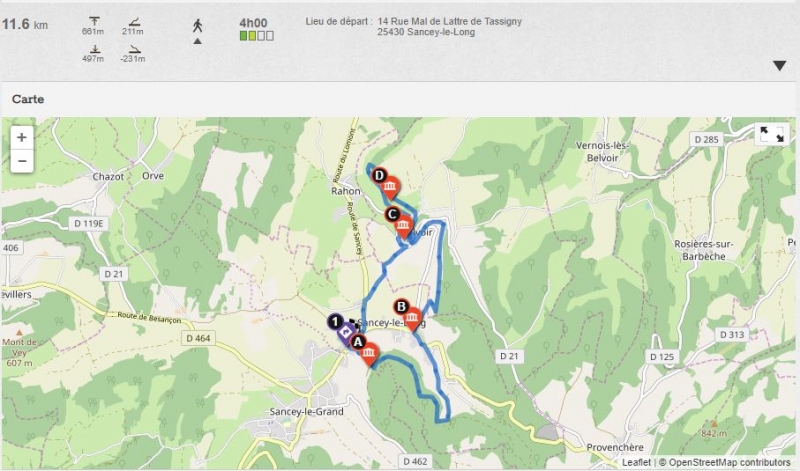Click the departure address text
800x471 pixels.
[449, 27]
